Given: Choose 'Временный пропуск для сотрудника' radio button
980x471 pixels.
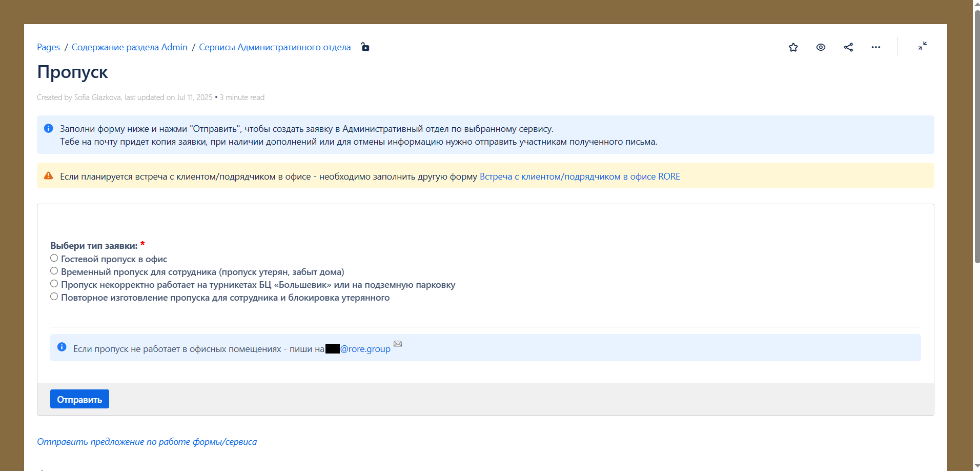Looking at the screenshot, I should pos(54,271).
